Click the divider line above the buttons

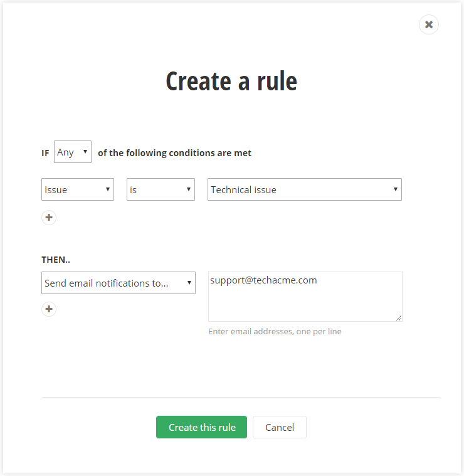241,397
